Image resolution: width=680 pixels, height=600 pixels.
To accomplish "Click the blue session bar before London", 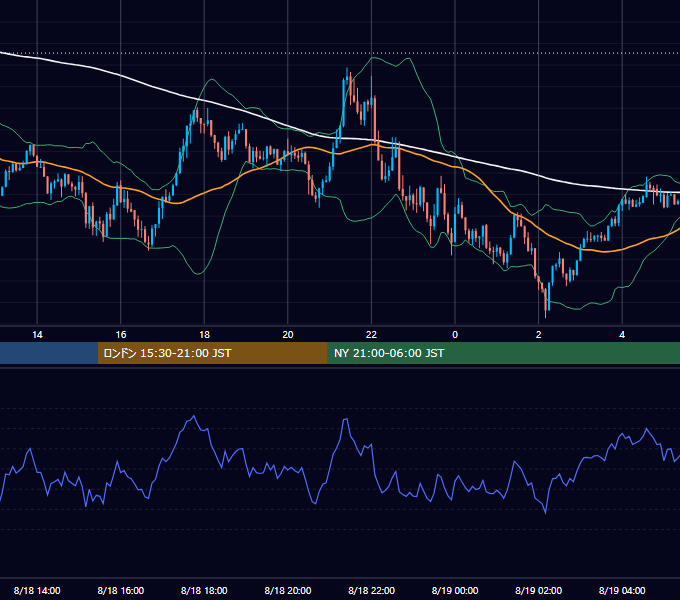I will tap(49, 353).
